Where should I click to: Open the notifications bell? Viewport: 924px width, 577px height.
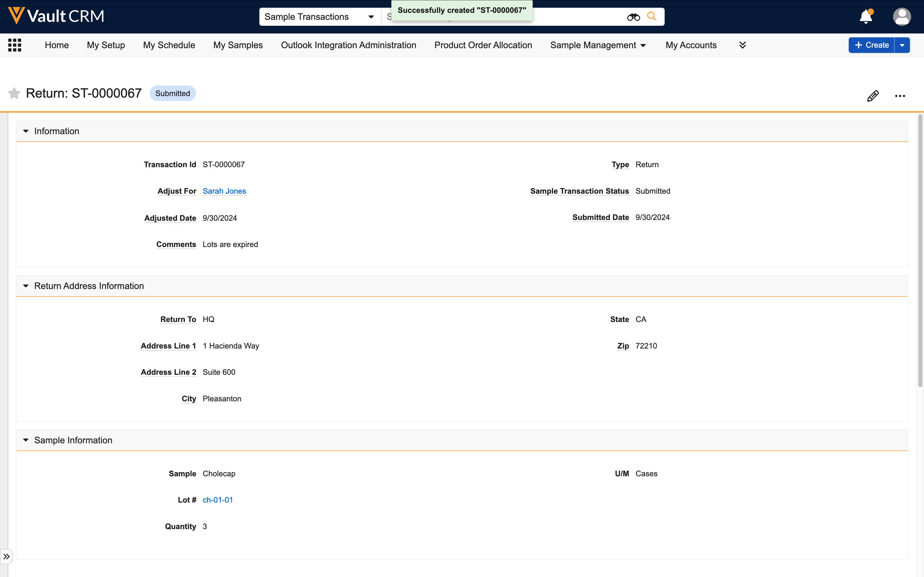pos(865,17)
